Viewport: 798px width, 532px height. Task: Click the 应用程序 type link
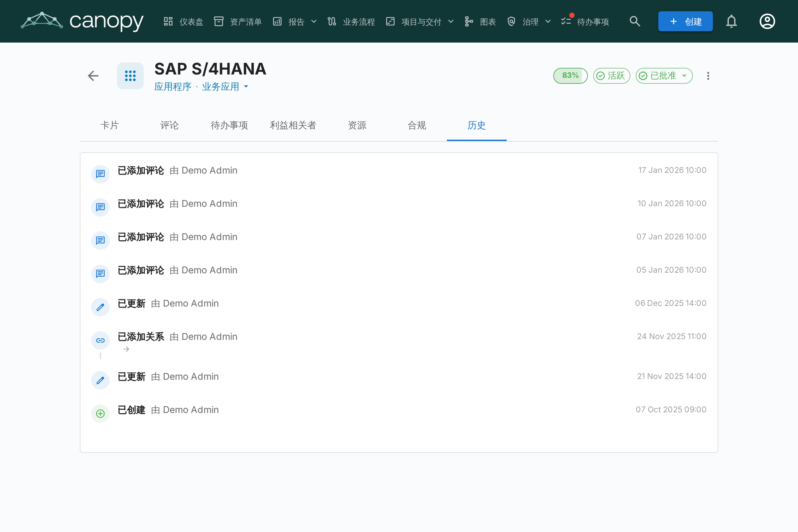(173, 86)
